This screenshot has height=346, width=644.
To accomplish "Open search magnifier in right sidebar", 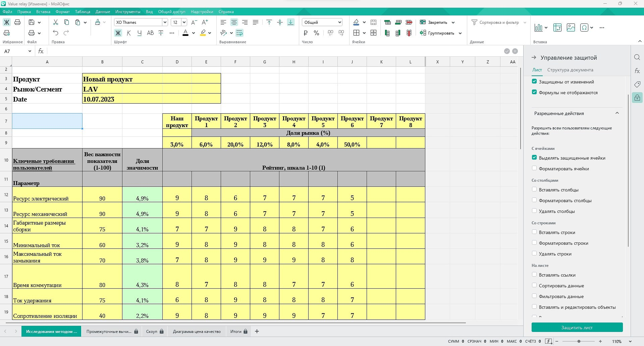I will (x=637, y=57).
